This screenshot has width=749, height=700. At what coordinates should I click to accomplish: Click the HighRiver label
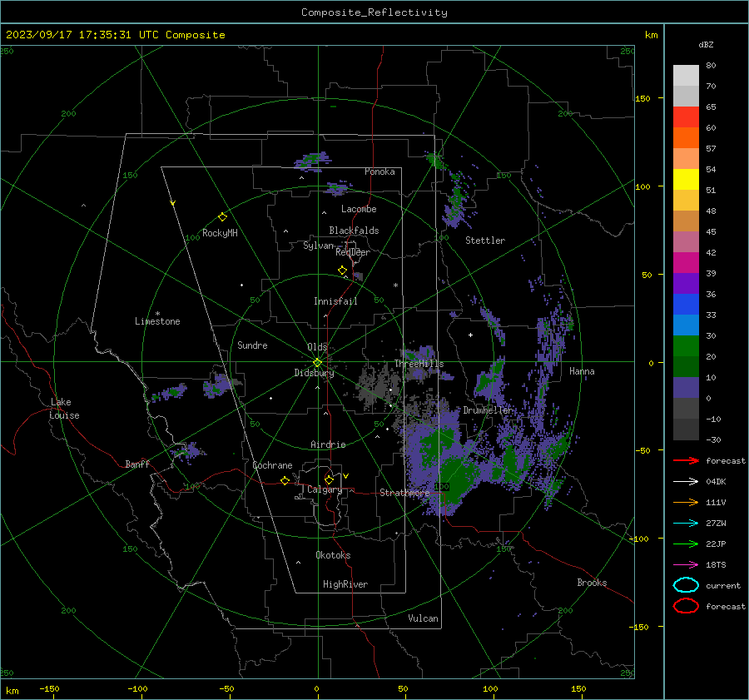pos(345,584)
